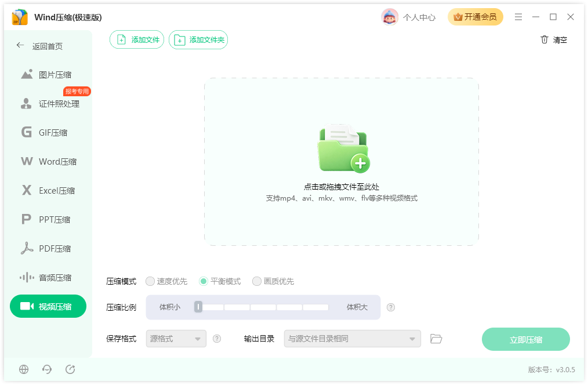
Task: Click the 点击或拖拽文件至此处 drop zone text
Action: [341, 187]
